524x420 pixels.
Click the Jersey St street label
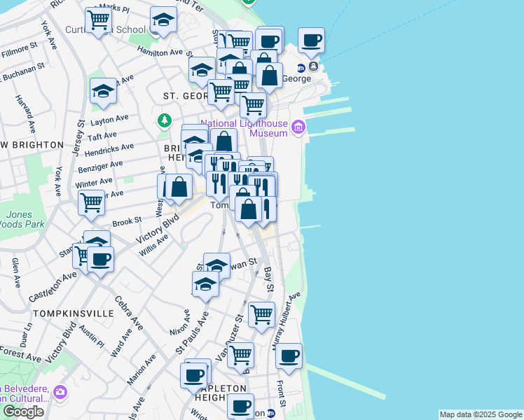click(78, 138)
